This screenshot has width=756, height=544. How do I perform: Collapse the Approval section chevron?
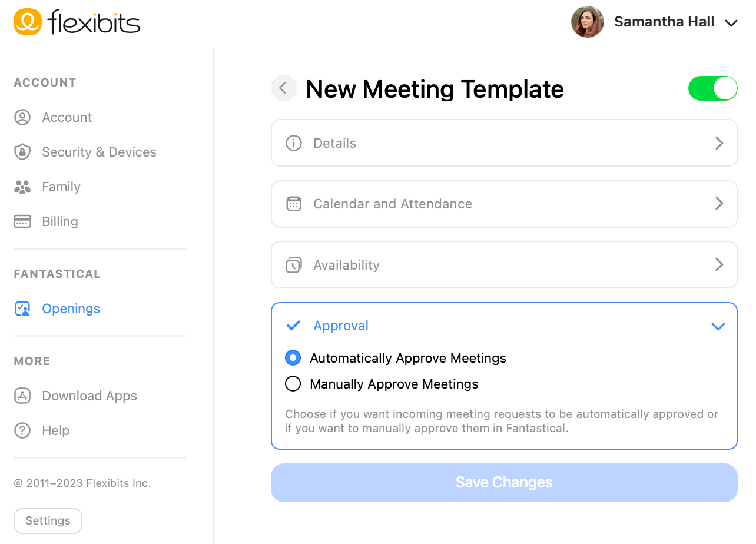pos(718,326)
